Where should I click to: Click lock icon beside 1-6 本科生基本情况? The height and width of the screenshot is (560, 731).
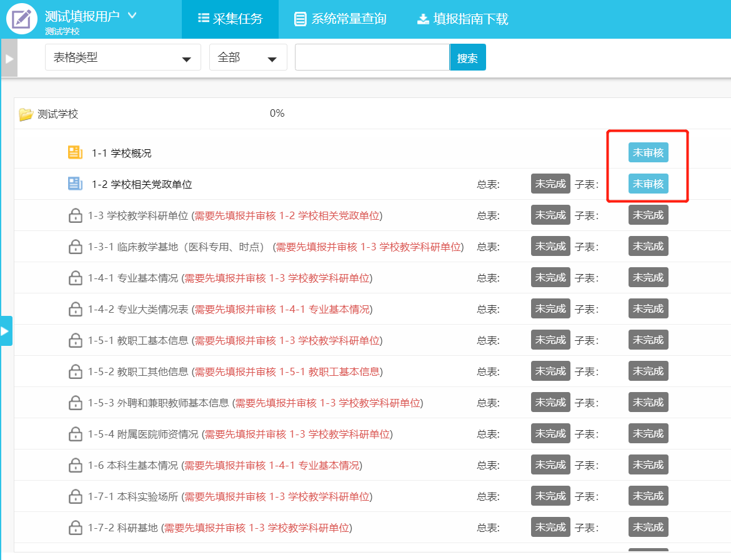pos(75,466)
